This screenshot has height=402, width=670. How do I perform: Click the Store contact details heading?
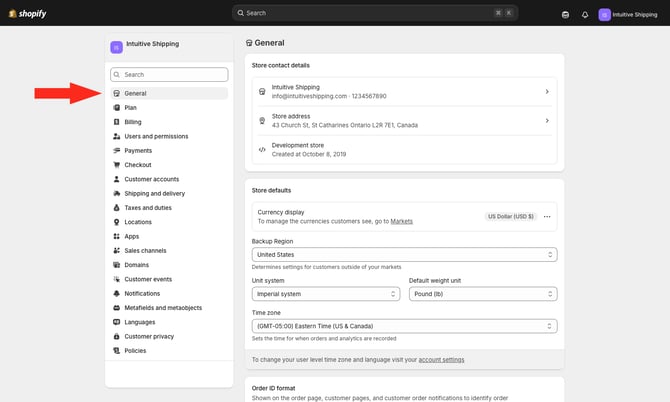(x=281, y=65)
